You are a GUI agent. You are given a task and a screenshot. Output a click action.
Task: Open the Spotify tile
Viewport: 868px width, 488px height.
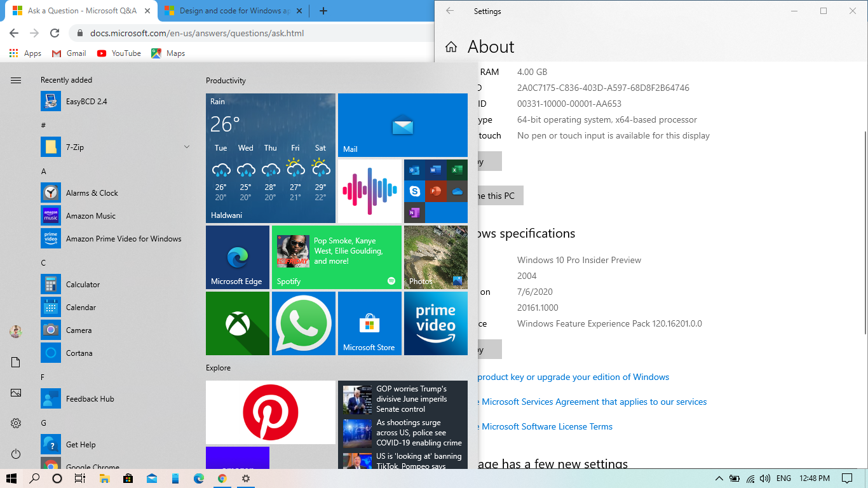(x=337, y=257)
